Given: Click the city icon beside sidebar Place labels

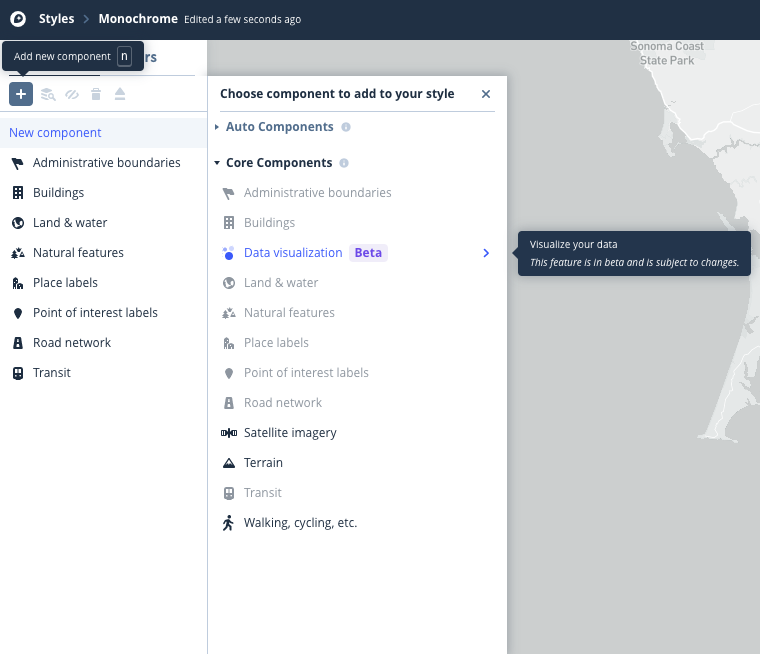Looking at the screenshot, I should point(18,283).
